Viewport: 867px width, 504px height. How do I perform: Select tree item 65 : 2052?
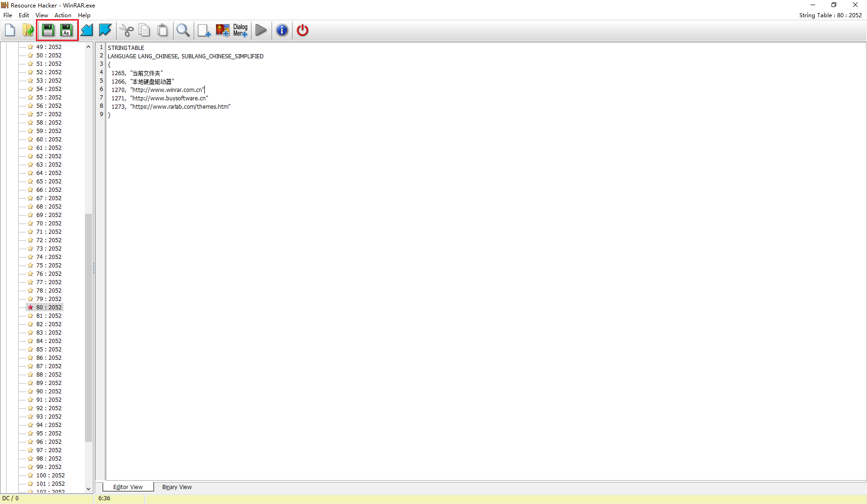coord(49,181)
